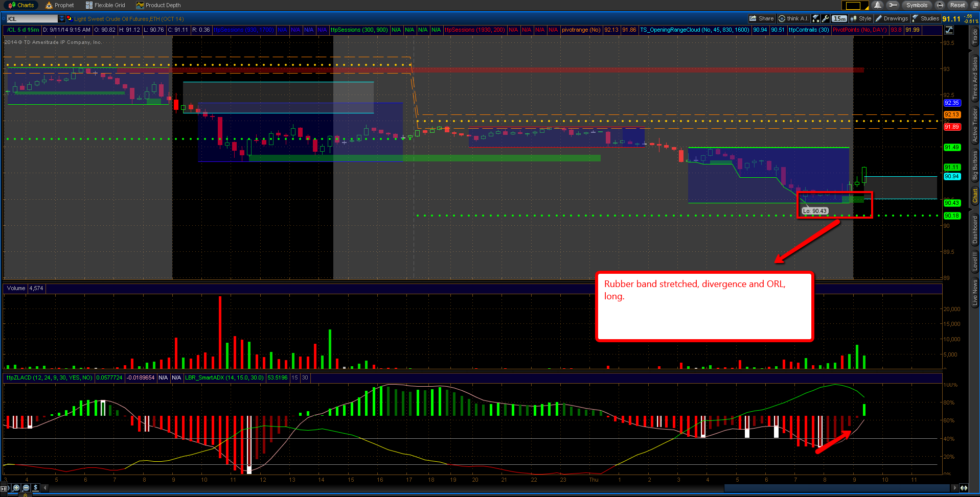Expand the symbol selector dropdown arrow
Viewport: 980px width, 497px height.
point(62,19)
